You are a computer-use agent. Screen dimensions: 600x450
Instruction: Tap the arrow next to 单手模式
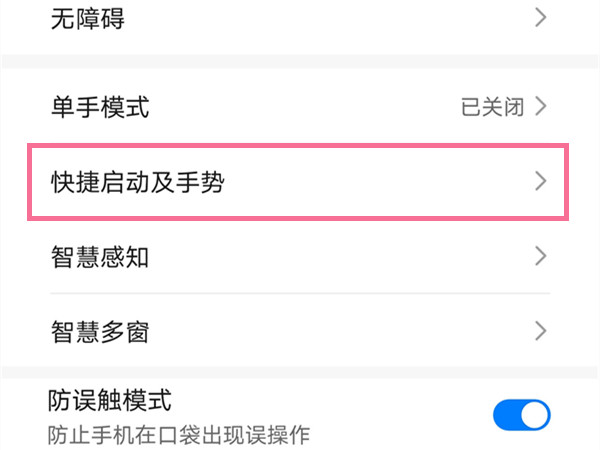(x=540, y=107)
